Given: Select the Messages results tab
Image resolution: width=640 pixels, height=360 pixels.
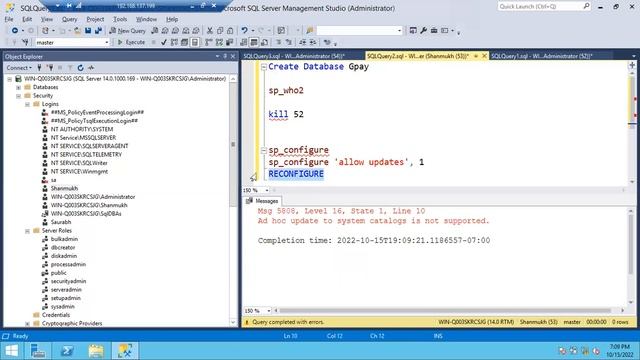Looking at the screenshot, I should (x=262, y=201).
